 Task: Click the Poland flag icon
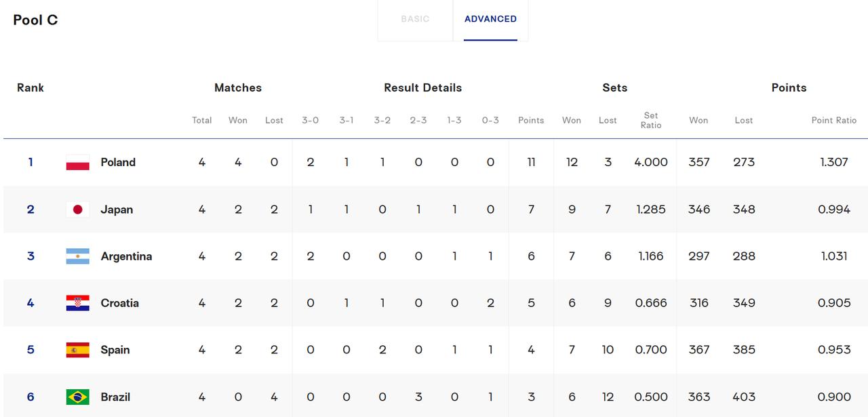click(77, 162)
